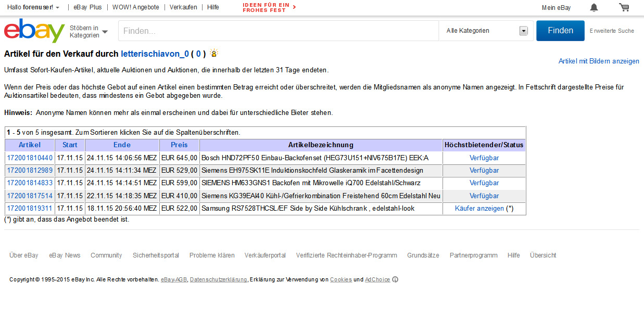This screenshot has height=309, width=644.
Task: Click Verfügbar for Siemens EH975SK11E row
Action: coord(484,170)
